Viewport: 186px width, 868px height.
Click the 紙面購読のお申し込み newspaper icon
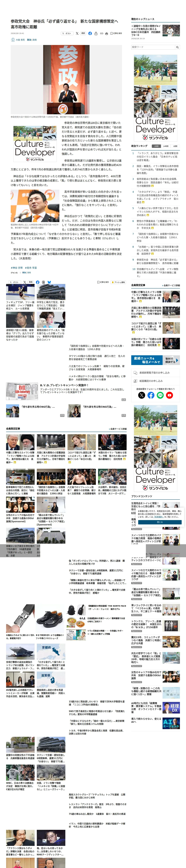[135, 381]
